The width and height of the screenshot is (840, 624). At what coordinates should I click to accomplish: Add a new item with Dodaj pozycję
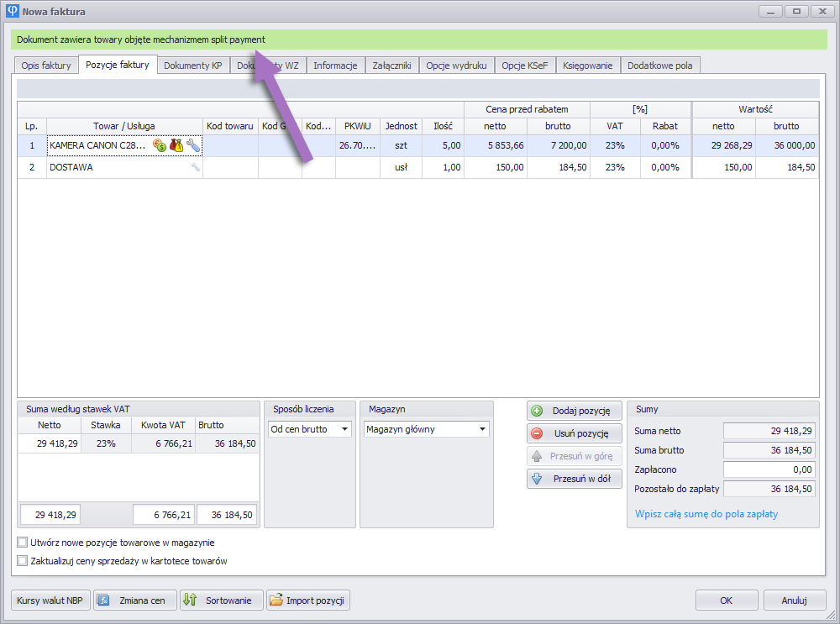click(x=575, y=411)
